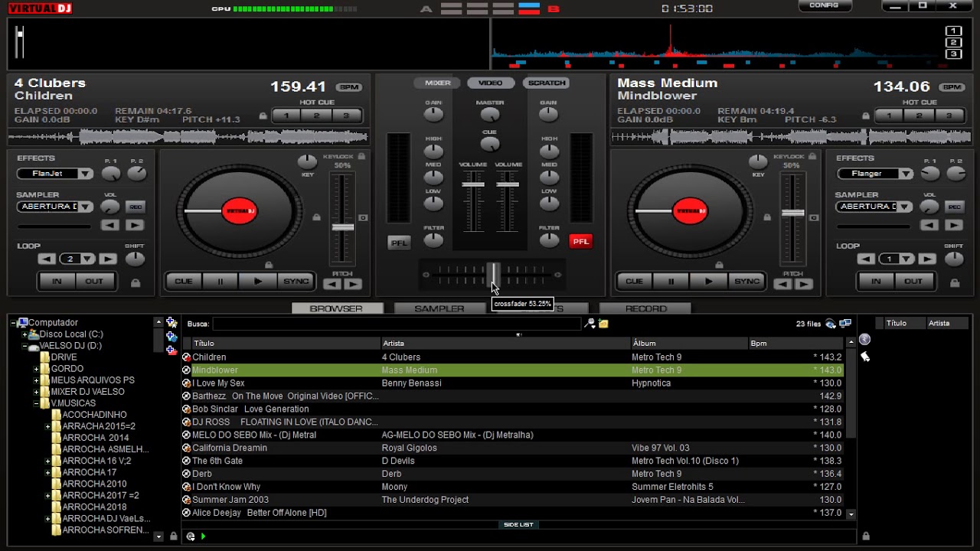
Task: Click the Busca search field
Action: tap(396, 324)
